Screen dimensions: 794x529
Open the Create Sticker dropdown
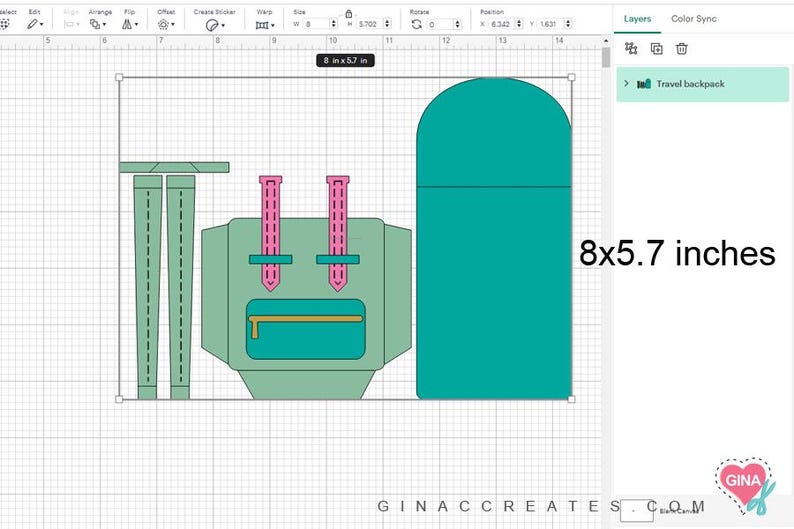215,25
